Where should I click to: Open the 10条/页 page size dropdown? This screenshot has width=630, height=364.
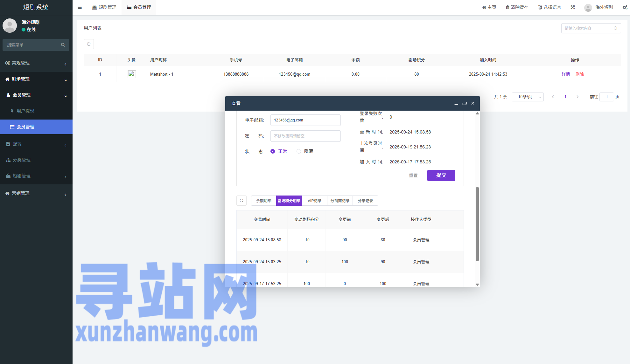pyautogui.click(x=528, y=97)
